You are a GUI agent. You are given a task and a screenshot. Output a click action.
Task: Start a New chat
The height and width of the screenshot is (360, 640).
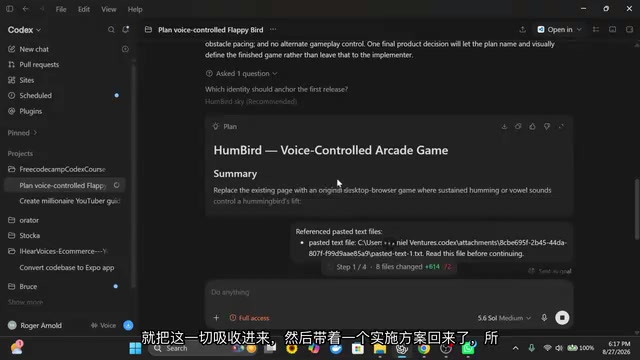[34, 49]
